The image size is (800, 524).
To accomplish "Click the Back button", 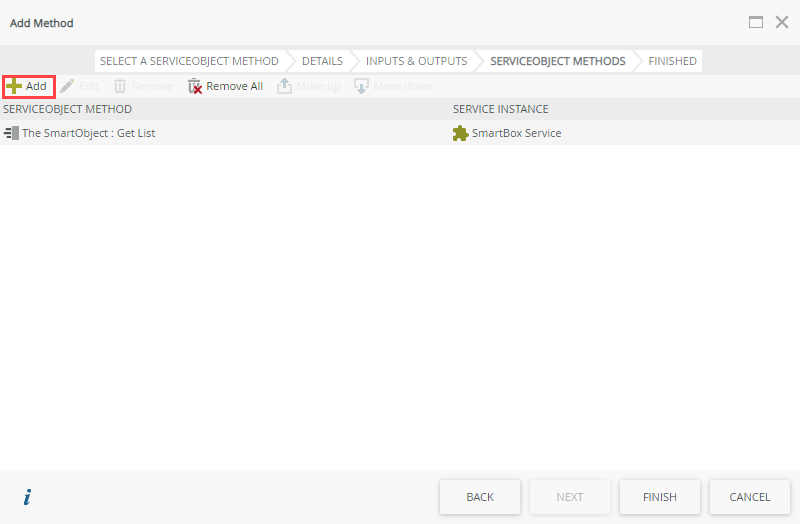I will (x=480, y=497).
